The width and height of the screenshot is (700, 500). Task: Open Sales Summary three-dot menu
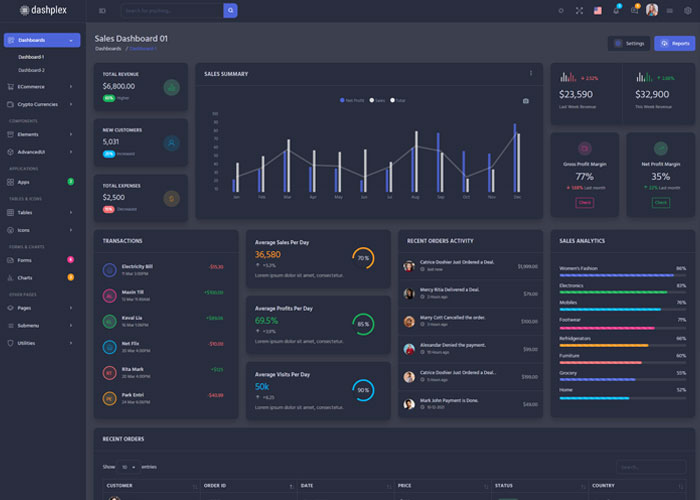[531, 73]
